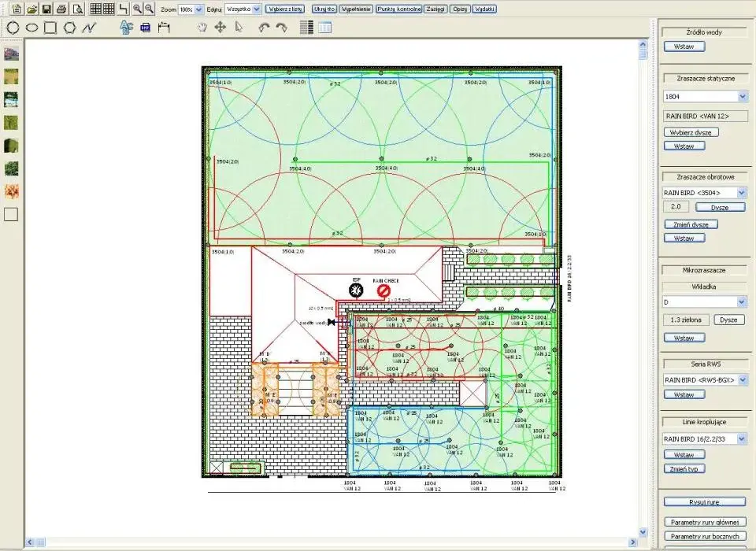
Task: Click the second grid toolbar icon
Action: tap(109, 9)
